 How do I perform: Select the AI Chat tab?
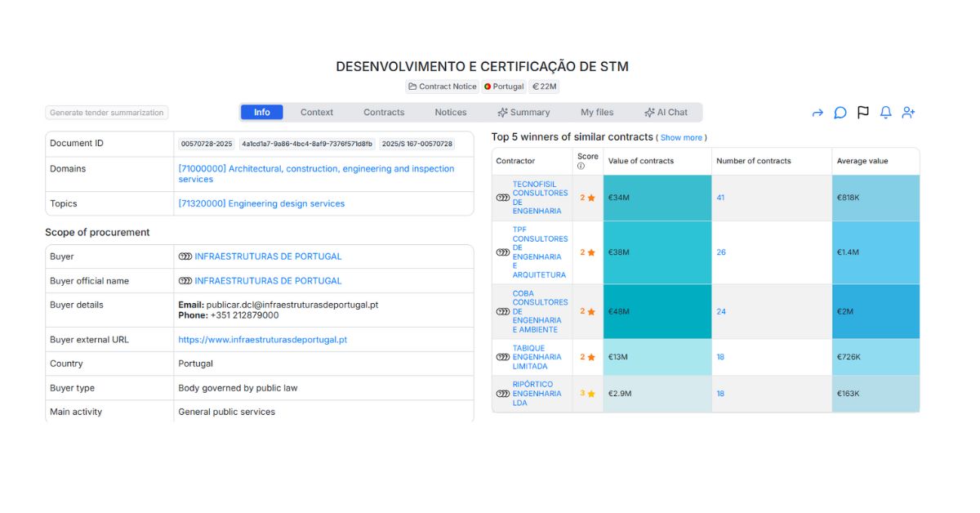pyautogui.click(x=666, y=113)
